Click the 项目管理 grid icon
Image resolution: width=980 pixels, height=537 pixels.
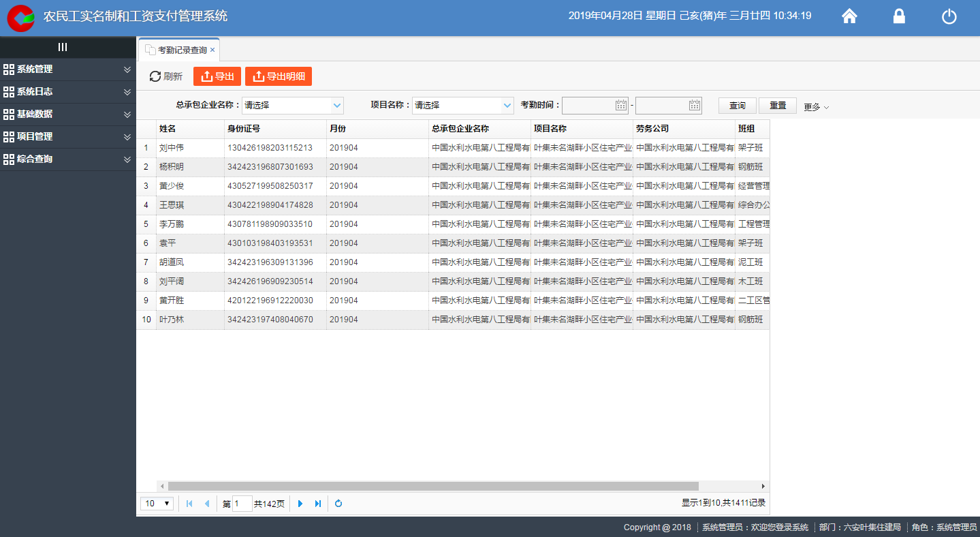pyautogui.click(x=9, y=137)
